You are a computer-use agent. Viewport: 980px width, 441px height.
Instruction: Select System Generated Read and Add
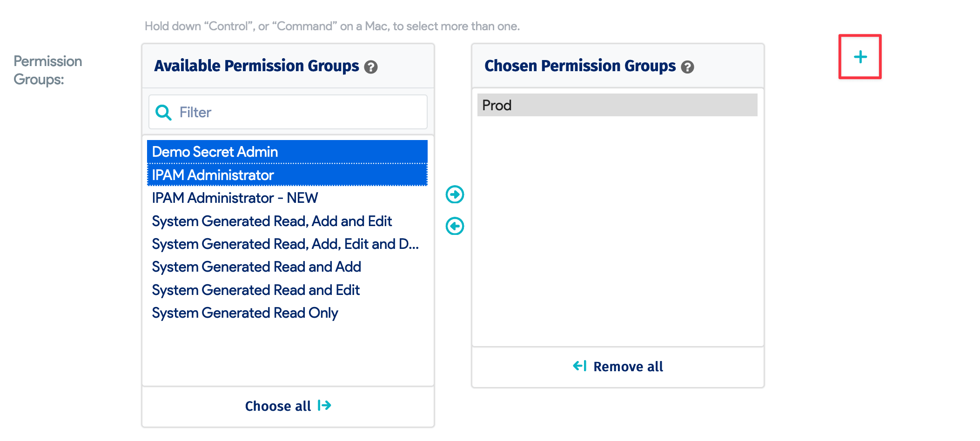coord(256,267)
